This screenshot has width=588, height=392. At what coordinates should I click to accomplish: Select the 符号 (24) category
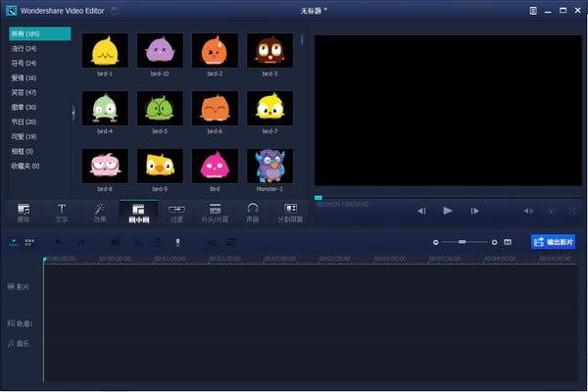24,63
